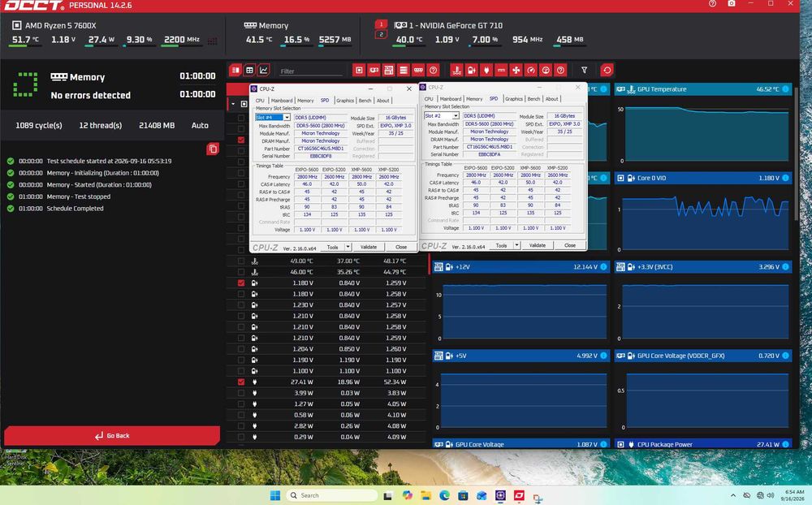Open the Windows Start button

pyautogui.click(x=274, y=496)
